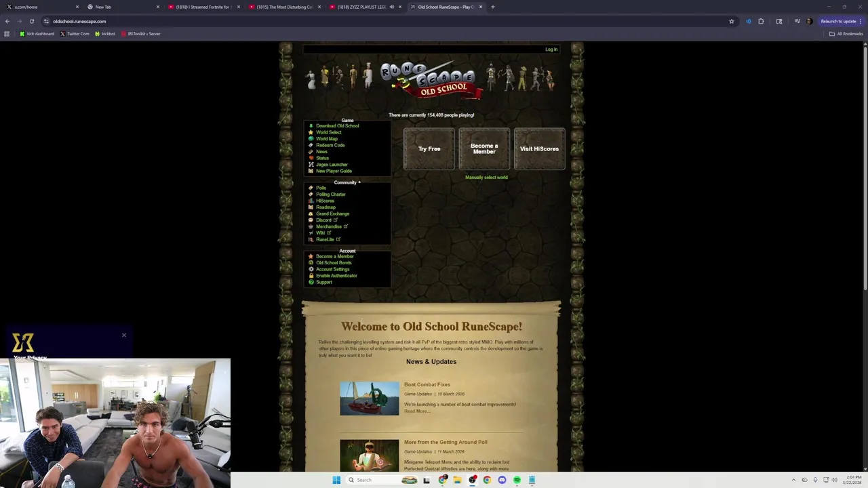The width and height of the screenshot is (868, 488).
Task: Open the Merchandise external link
Action: [x=332, y=226]
